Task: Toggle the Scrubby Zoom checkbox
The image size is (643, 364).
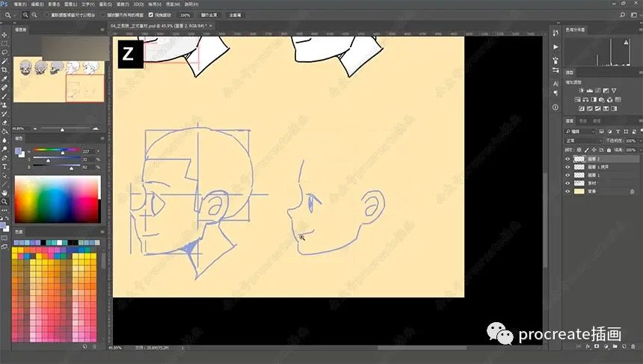Action: point(152,14)
